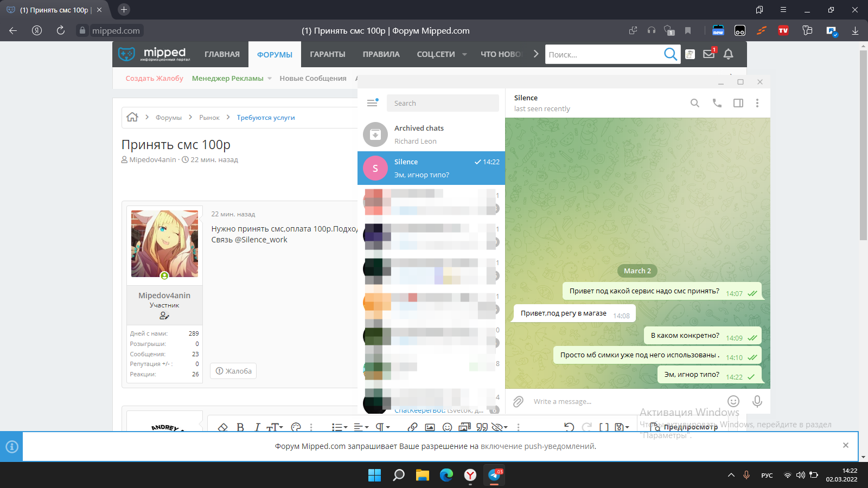Open the ГАРАНТЫ navigation tab
868x488 pixels.
[328, 54]
